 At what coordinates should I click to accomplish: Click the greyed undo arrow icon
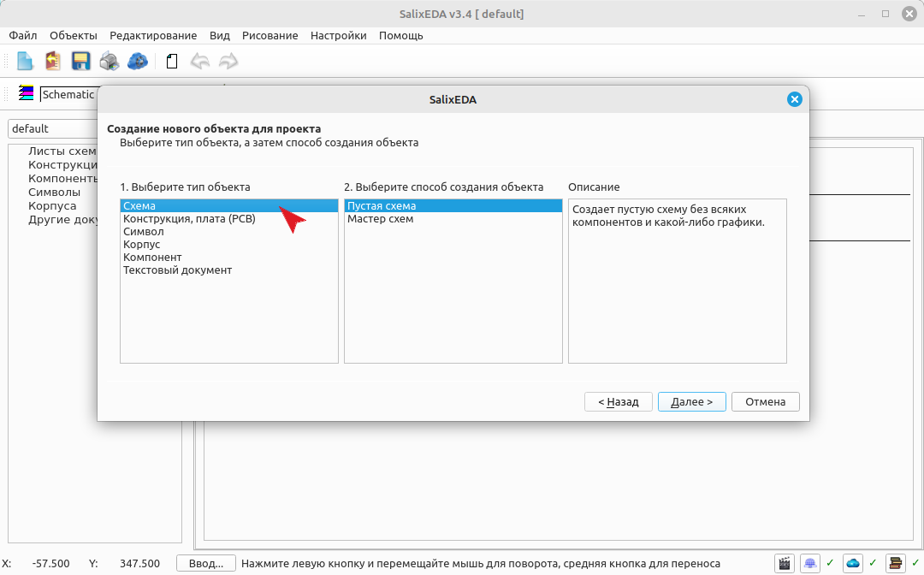pos(200,62)
